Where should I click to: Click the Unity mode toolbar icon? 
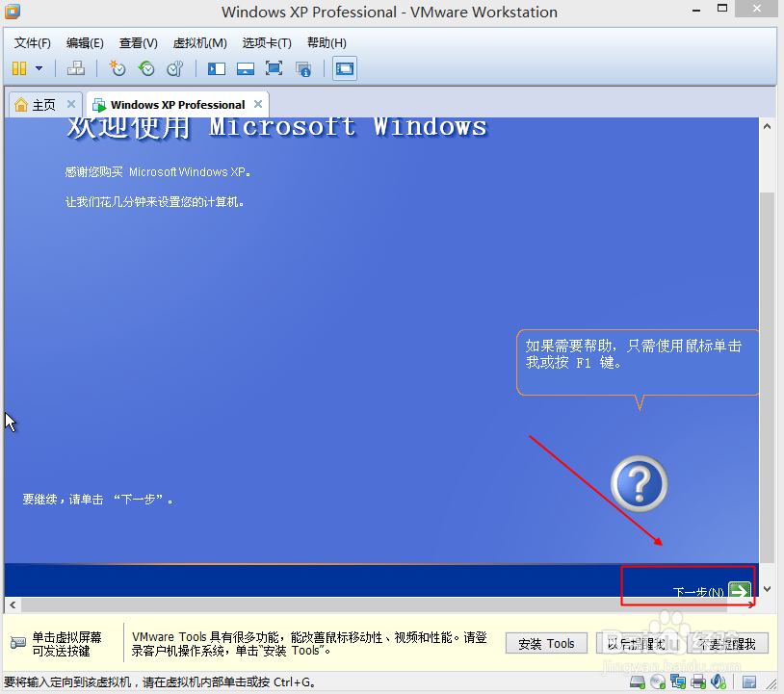303,68
